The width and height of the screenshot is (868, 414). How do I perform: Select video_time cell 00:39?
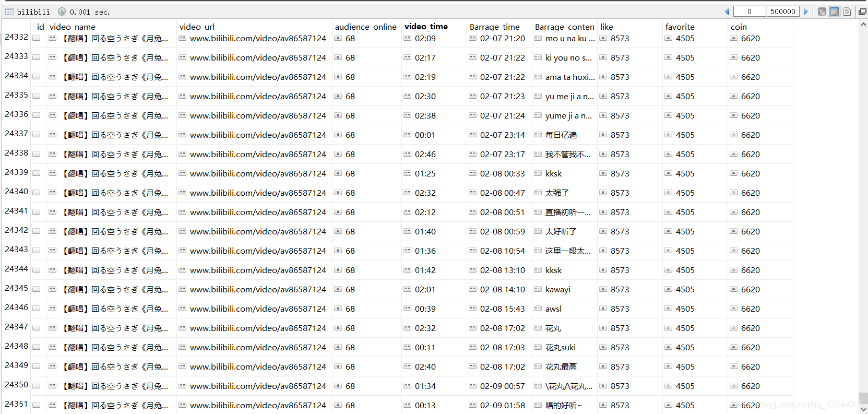425,309
